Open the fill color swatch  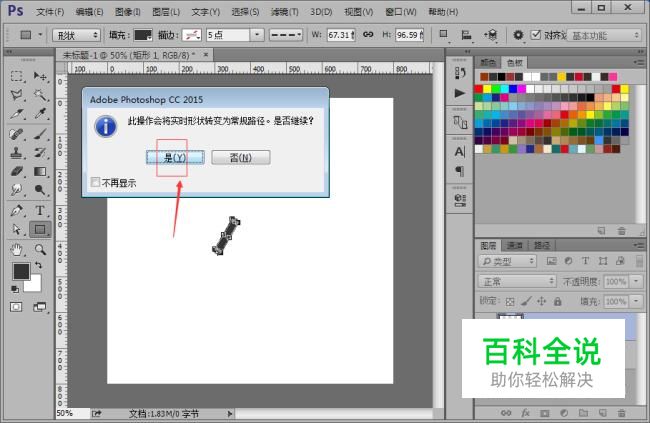pos(143,35)
